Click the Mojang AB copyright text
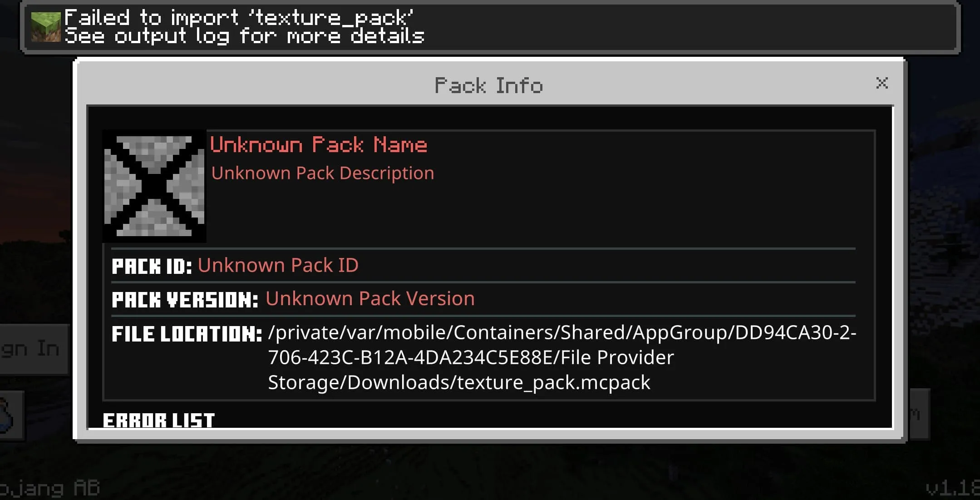980x500 pixels. coord(49,488)
